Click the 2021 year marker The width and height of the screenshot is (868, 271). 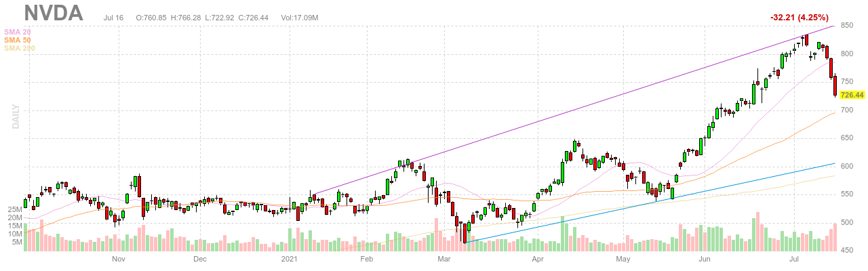click(290, 259)
